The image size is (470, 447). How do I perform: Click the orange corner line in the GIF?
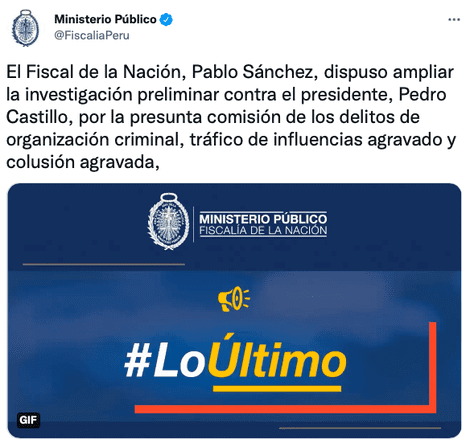pyautogui.click(x=432, y=367)
